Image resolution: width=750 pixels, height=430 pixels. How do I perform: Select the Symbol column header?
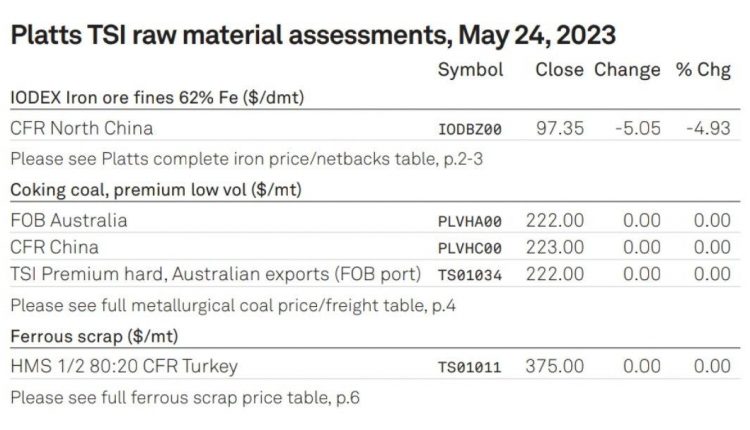[470, 70]
